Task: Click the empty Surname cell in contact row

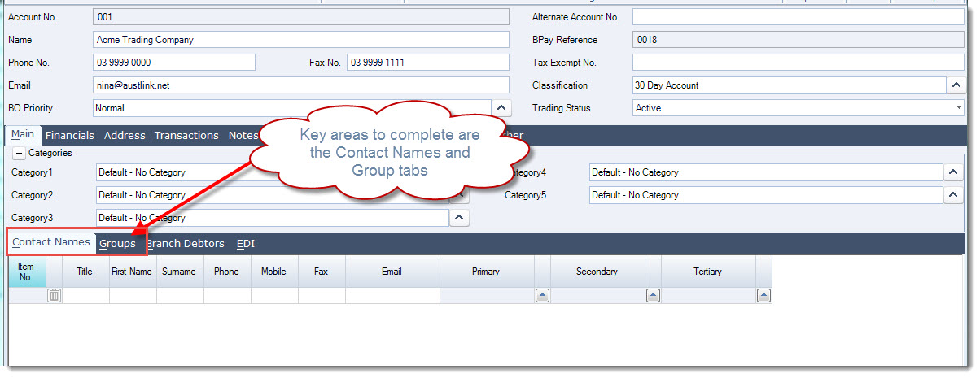Action: pyautogui.click(x=179, y=296)
